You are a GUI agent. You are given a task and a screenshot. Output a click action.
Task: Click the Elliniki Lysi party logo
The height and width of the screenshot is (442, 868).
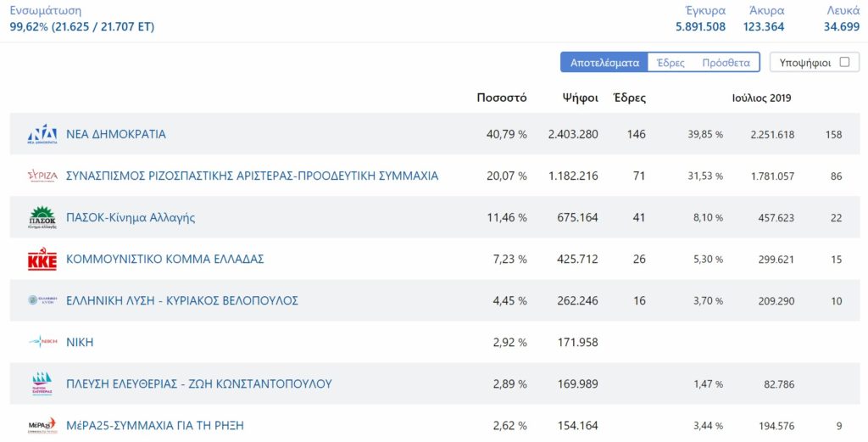(x=42, y=301)
